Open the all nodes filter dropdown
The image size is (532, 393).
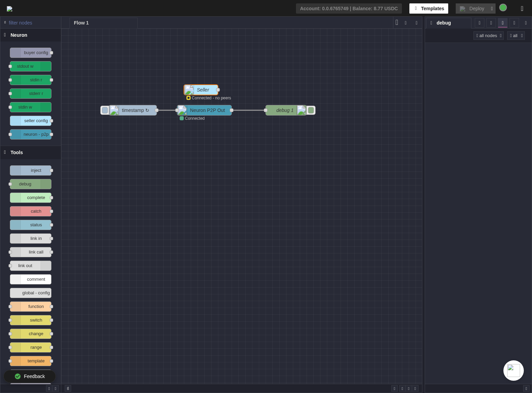(x=488, y=36)
